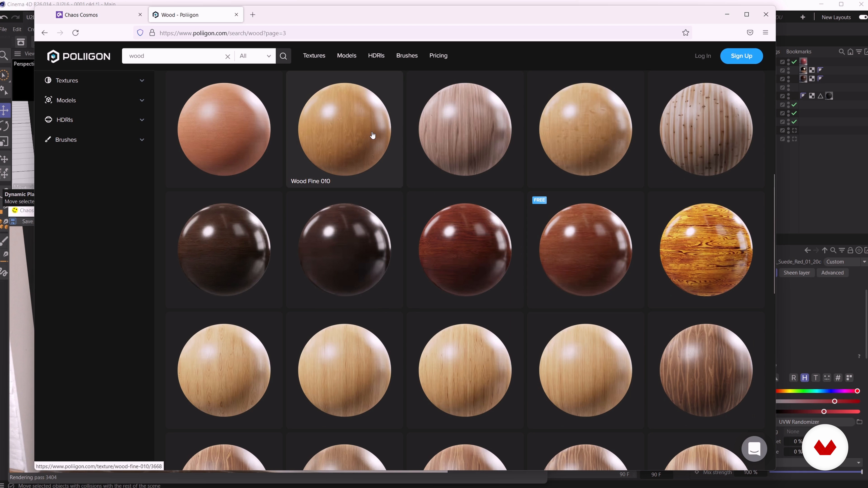Reload the Poliigon page
This screenshot has width=868, height=488.
point(75,33)
